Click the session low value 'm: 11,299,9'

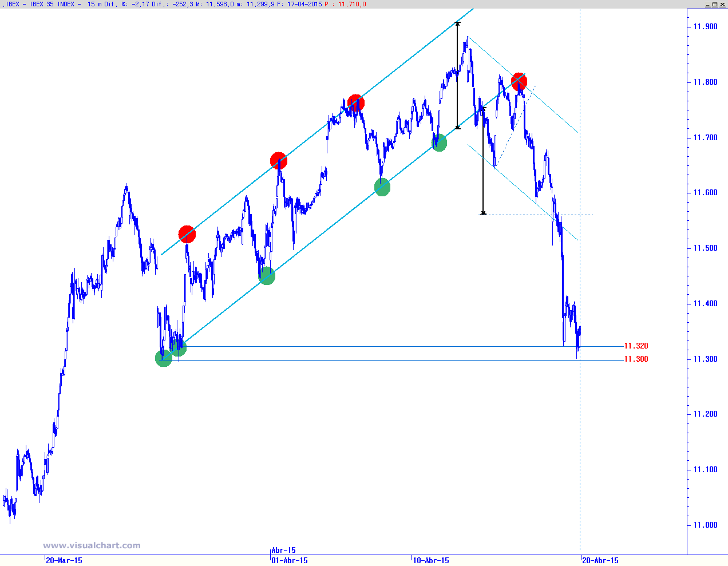click(256, 4)
